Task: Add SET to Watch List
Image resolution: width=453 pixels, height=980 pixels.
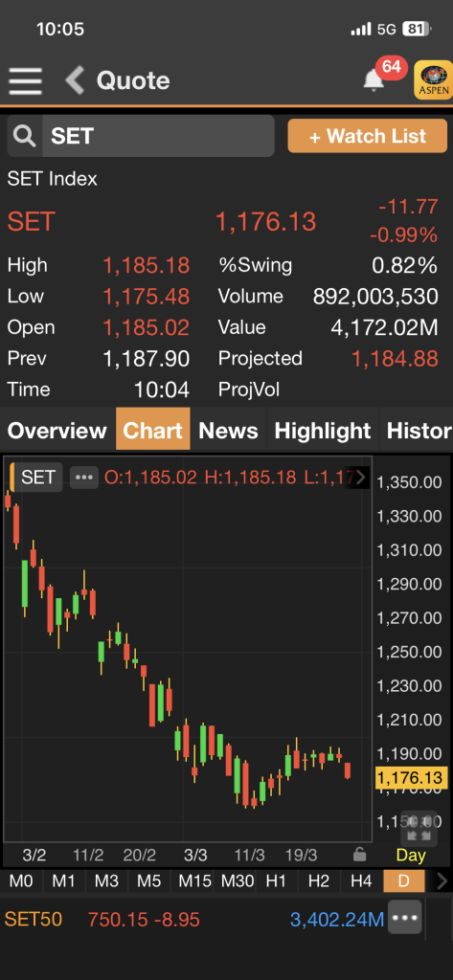Action: 367,136
